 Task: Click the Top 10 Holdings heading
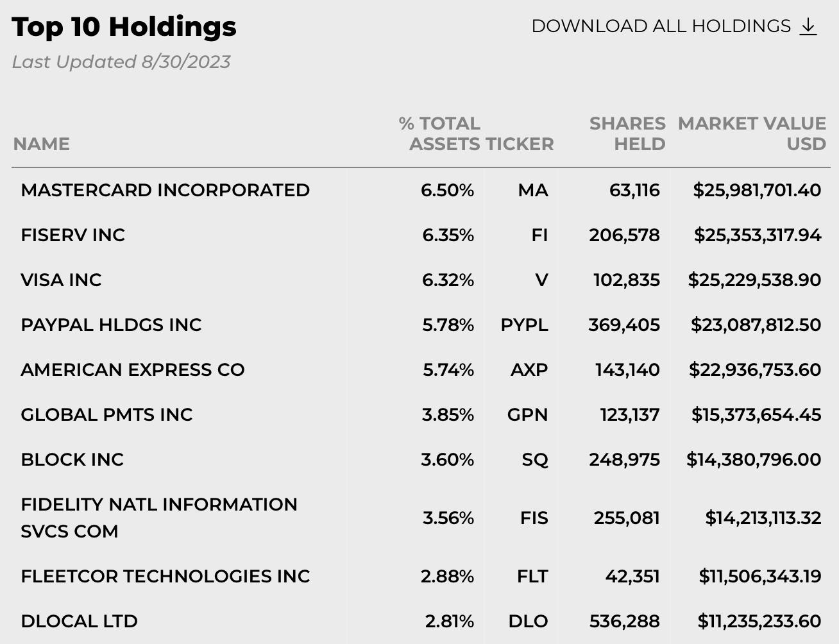click(x=124, y=27)
